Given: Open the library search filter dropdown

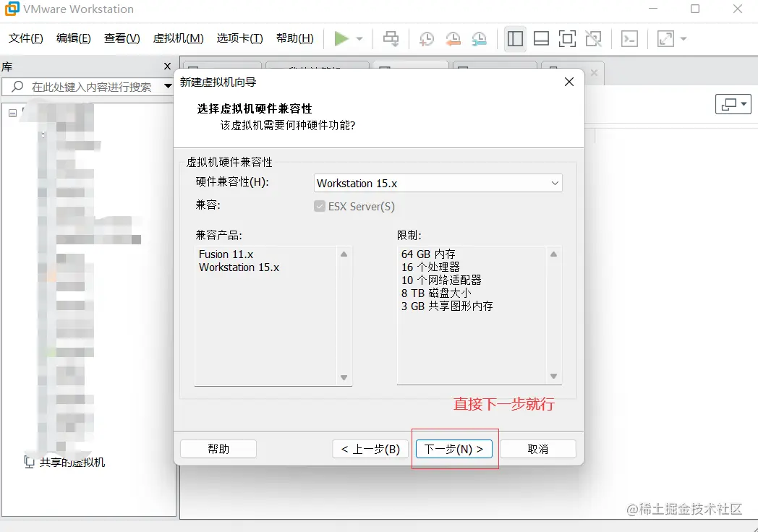Looking at the screenshot, I should tap(168, 87).
